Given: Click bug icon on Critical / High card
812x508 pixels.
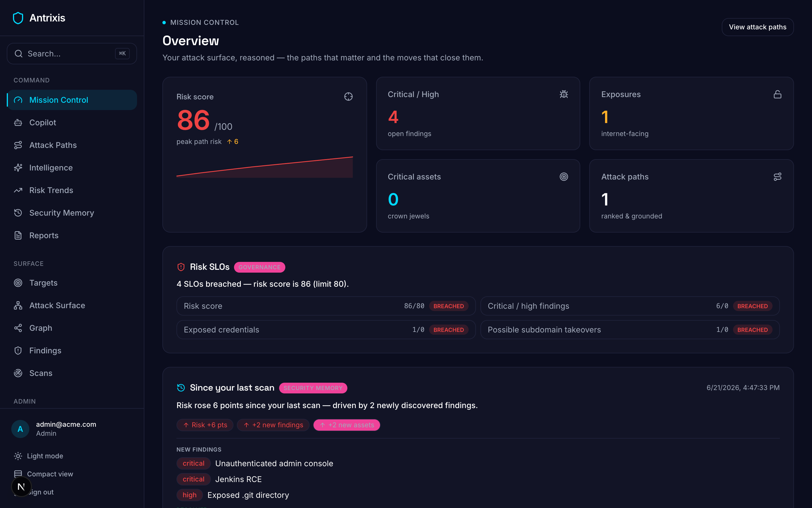Looking at the screenshot, I should 564,95.
